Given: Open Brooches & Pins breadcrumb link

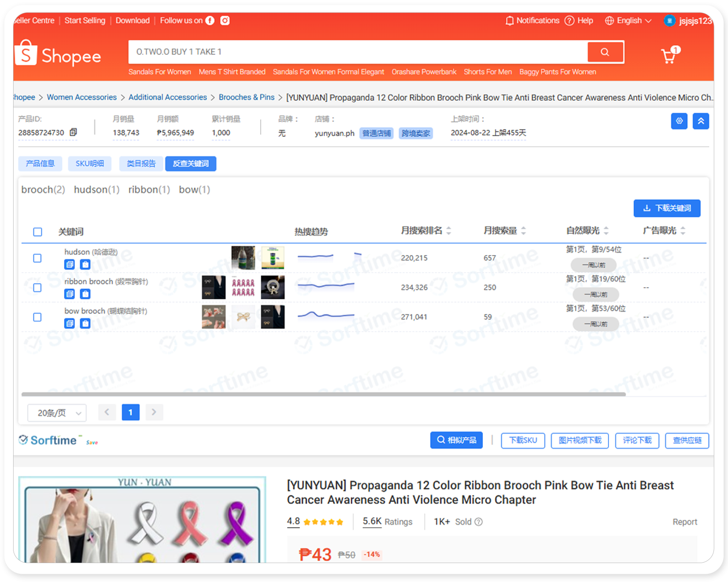Looking at the screenshot, I should coord(246,97).
